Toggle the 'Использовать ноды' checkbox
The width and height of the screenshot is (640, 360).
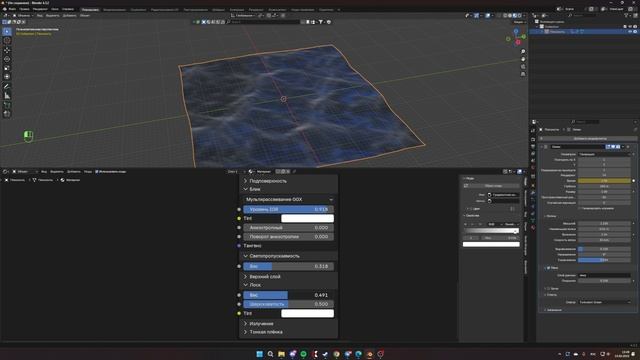click(x=97, y=171)
